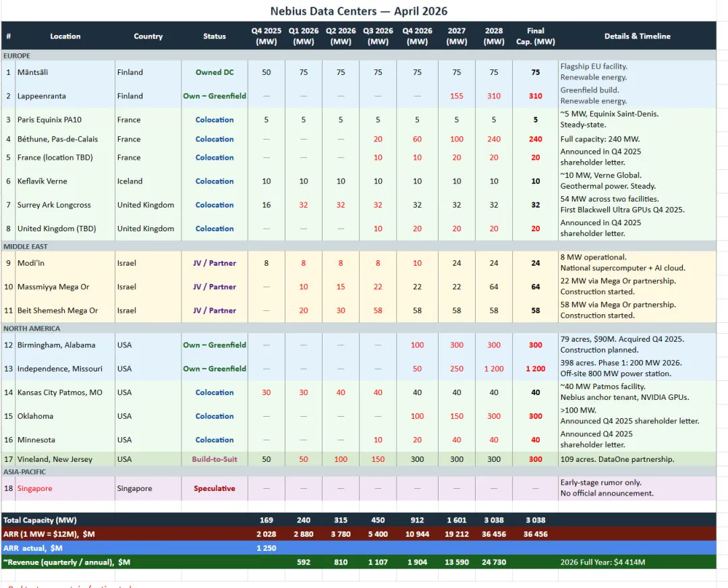Click Lappeenranta's 2027 value '155'

(x=456, y=96)
